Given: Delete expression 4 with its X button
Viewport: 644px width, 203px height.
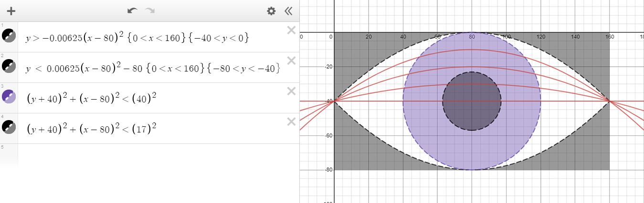Looking at the screenshot, I should pyautogui.click(x=291, y=122).
